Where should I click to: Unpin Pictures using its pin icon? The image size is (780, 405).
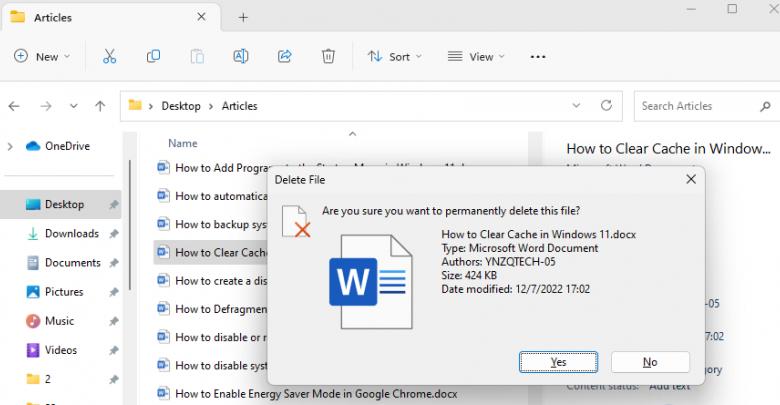[114, 292]
